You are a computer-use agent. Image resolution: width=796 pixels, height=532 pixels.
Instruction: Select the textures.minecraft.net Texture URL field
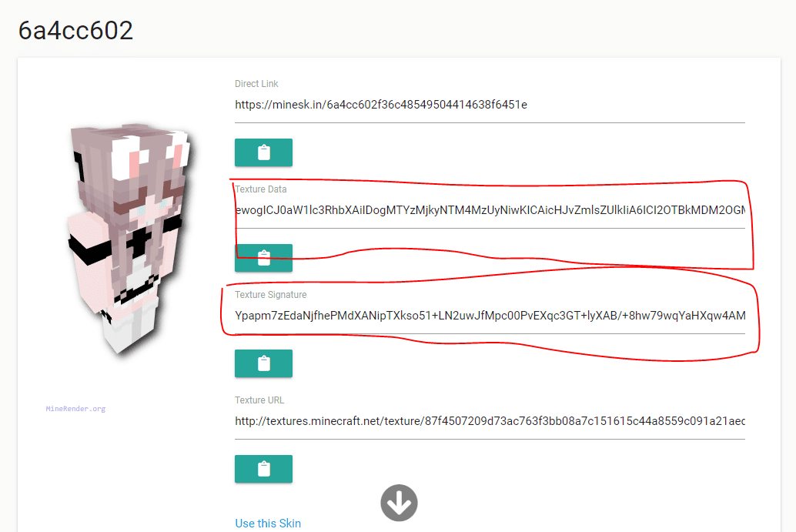490,422
